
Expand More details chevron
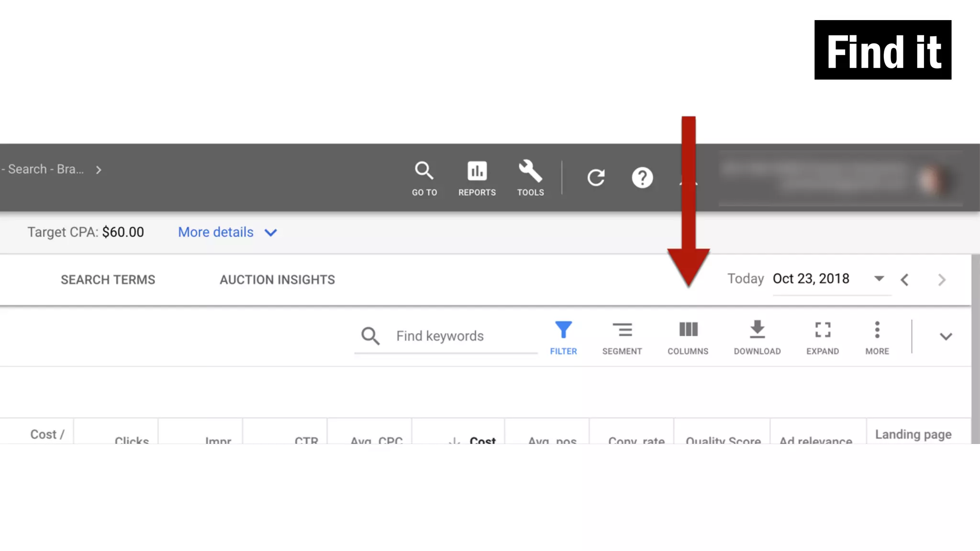(x=271, y=233)
